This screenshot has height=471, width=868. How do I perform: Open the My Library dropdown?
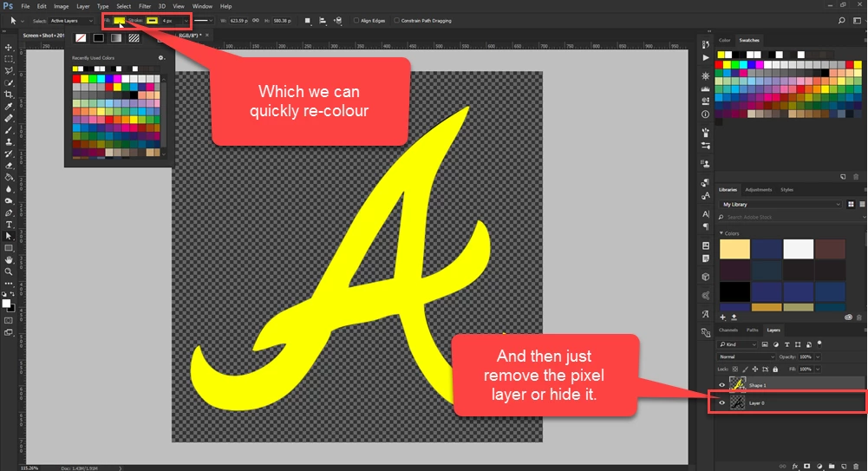tap(780, 204)
